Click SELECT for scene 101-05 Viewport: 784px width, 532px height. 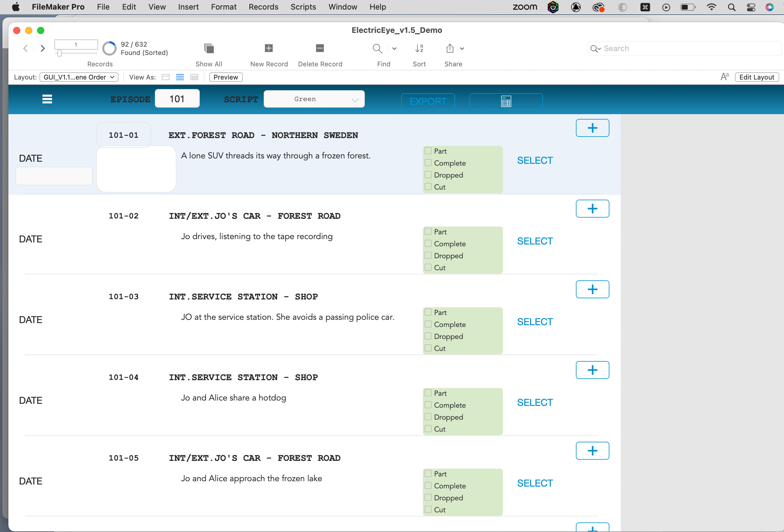coord(535,483)
